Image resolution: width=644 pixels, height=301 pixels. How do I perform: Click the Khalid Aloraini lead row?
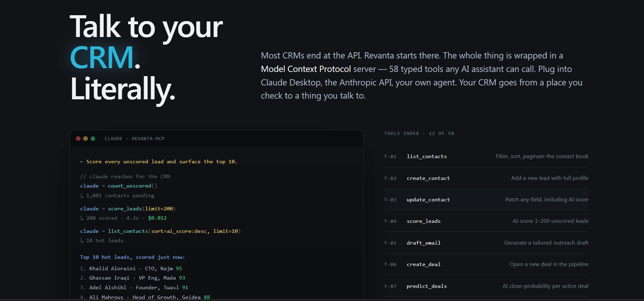tap(131, 268)
